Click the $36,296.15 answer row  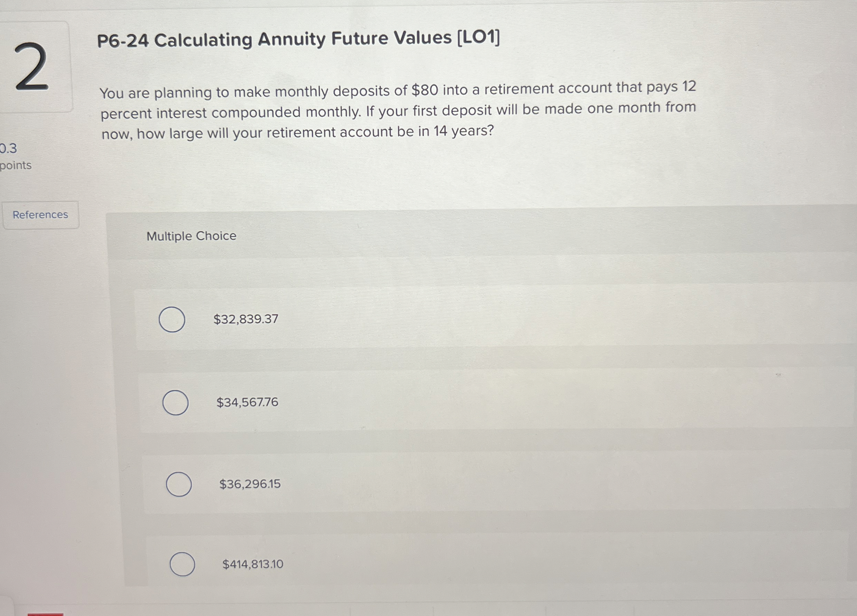(x=250, y=484)
